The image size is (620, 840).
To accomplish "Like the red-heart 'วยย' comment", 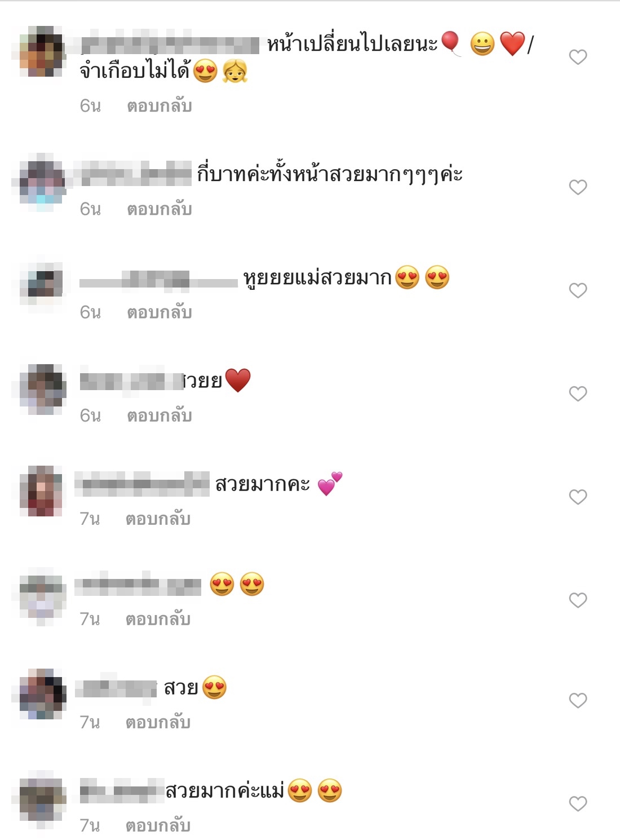I will click(578, 394).
